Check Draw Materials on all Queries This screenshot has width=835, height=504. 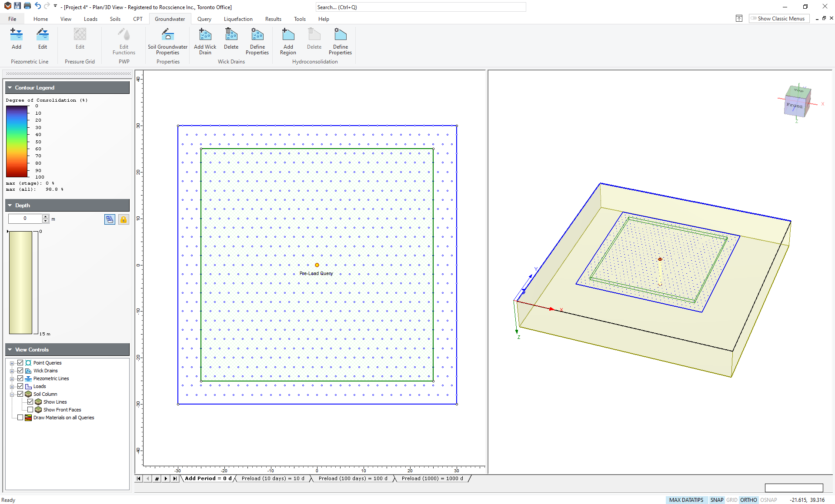click(x=20, y=417)
